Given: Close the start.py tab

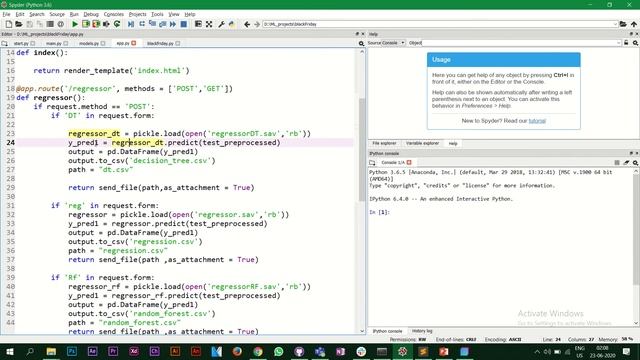Looking at the screenshot, I should (33, 43).
